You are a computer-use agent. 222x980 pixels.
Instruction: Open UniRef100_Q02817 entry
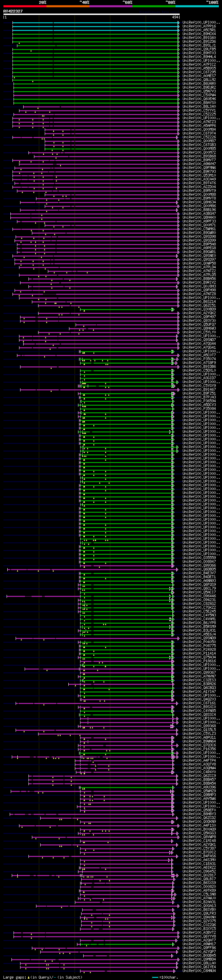tap(199, 875)
